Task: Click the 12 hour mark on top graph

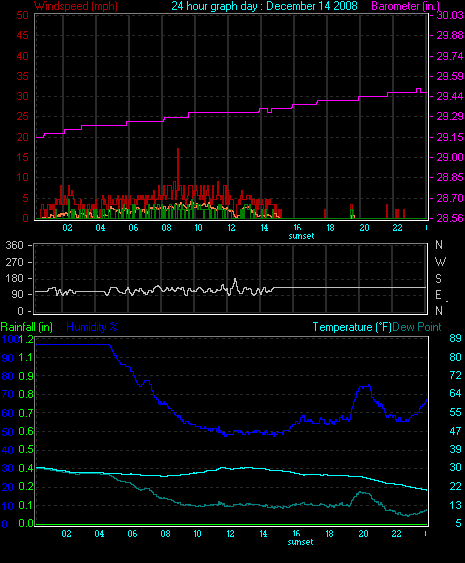Action: click(232, 228)
